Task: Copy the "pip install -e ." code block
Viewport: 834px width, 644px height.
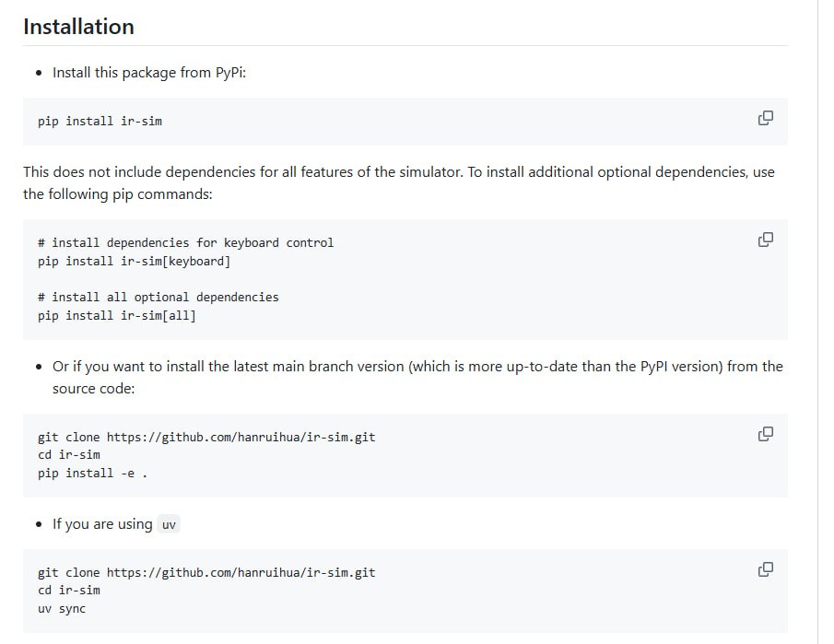Action: (765, 434)
